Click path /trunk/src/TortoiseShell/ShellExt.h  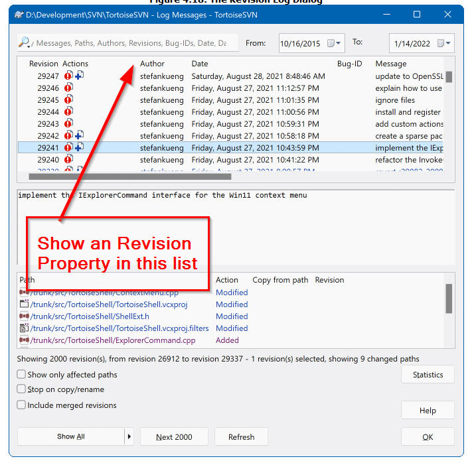(x=90, y=316)
